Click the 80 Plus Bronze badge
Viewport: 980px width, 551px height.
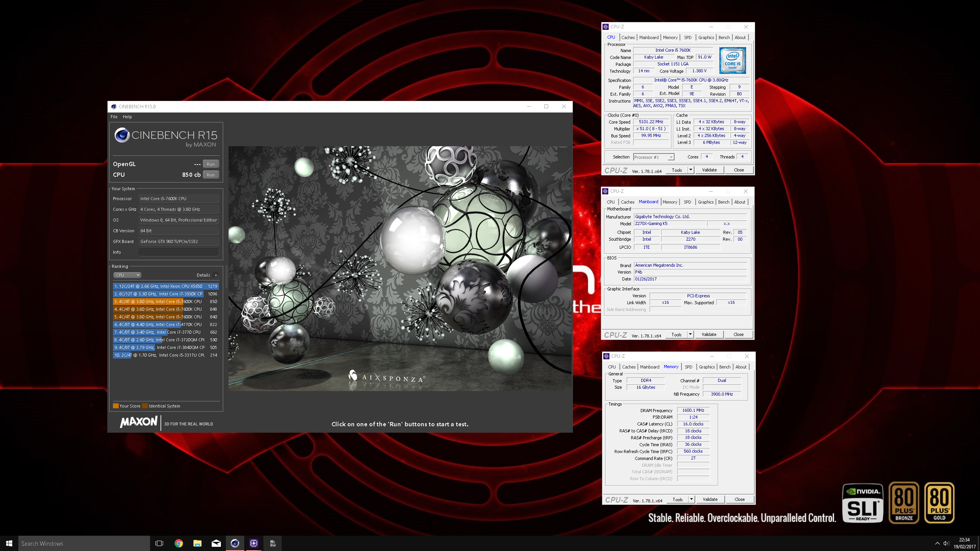click(904, 503)
